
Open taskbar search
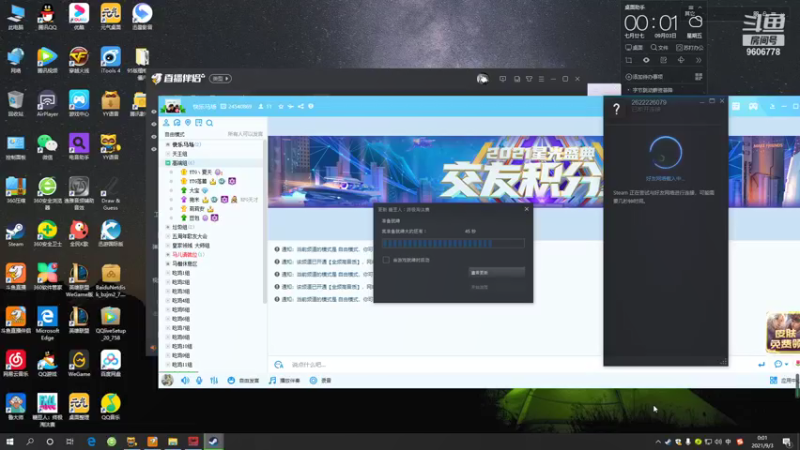(x=30, y=442)
